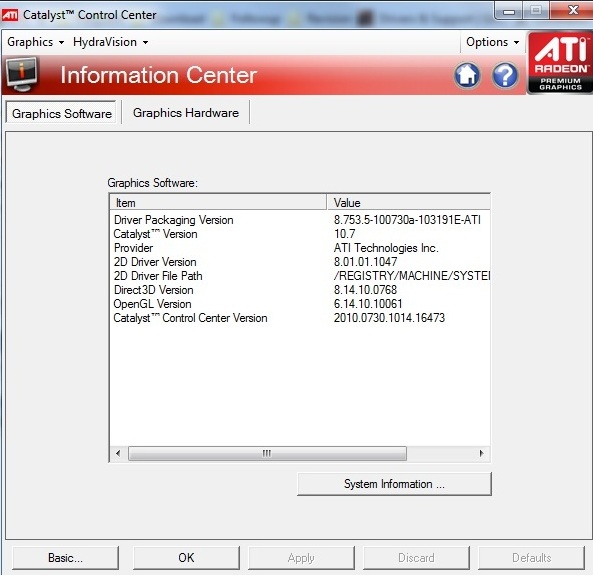Screen dimensions: 593x577
Task: Click the horizontal scrollbar thumb in the list
Action: (x=267, y=453)
